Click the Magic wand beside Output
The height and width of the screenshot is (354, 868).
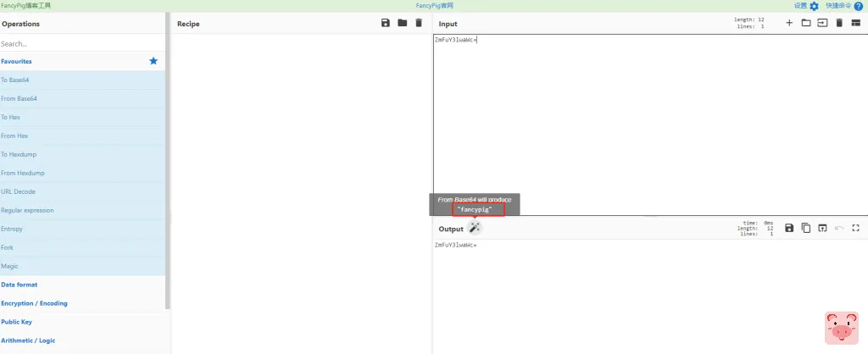click(475, 228)
